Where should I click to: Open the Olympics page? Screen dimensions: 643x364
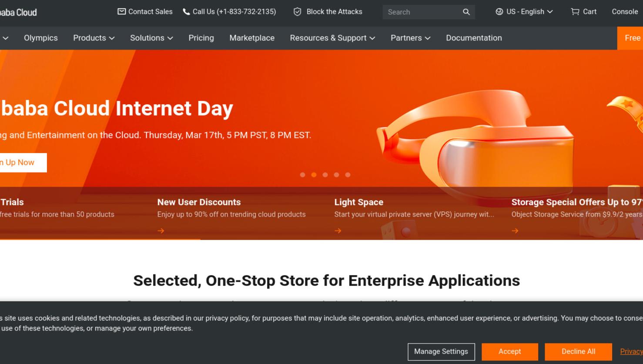pos(41,38)
